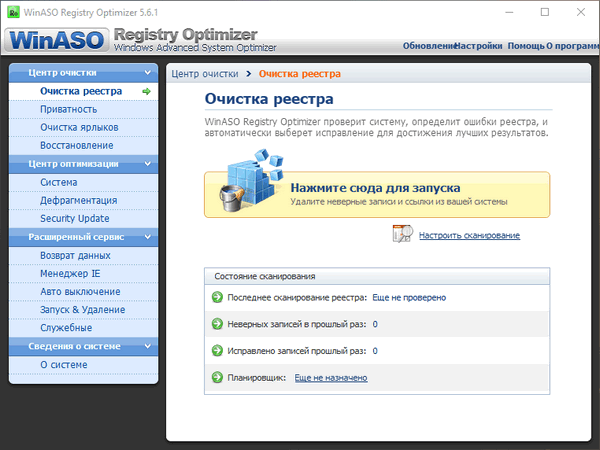Close the WinASO window

pyautogui.click(x=580, y=12)
